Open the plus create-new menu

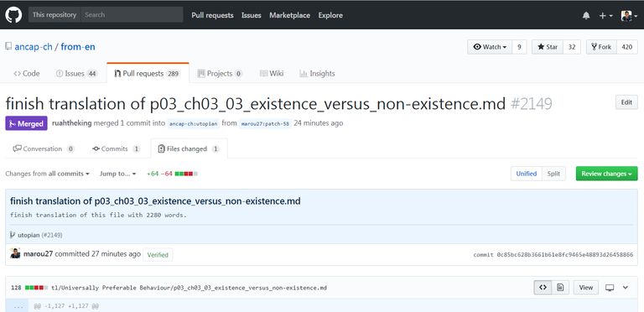pos(605,16)
